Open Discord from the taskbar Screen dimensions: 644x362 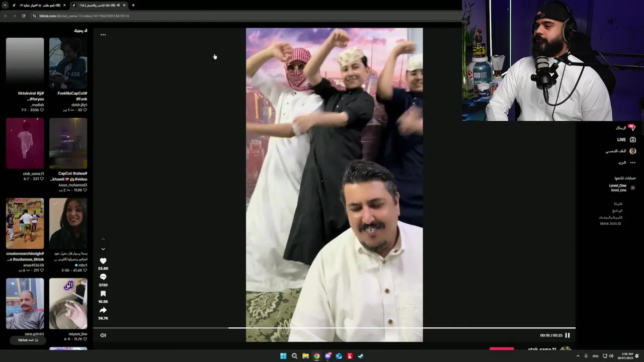click(x=328, y=356)
